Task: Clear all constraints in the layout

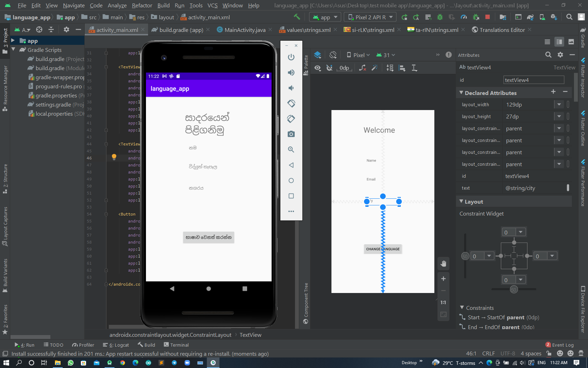Action: tap(362, 68)
